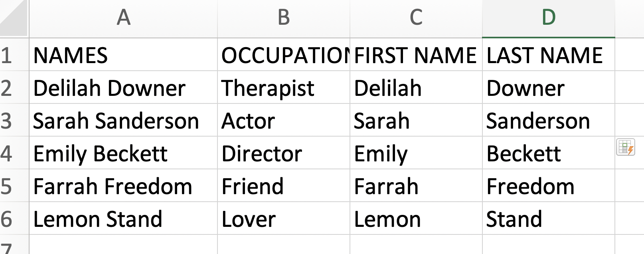
Task: Select column C header
Action: [x=416, y=18]
